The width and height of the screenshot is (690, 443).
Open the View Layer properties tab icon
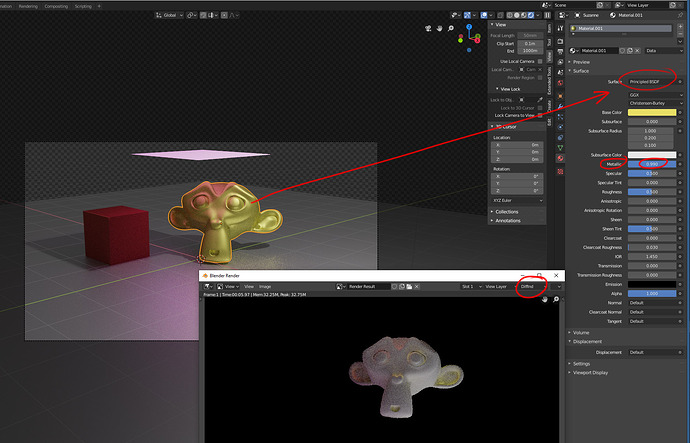tap(560, 62)
